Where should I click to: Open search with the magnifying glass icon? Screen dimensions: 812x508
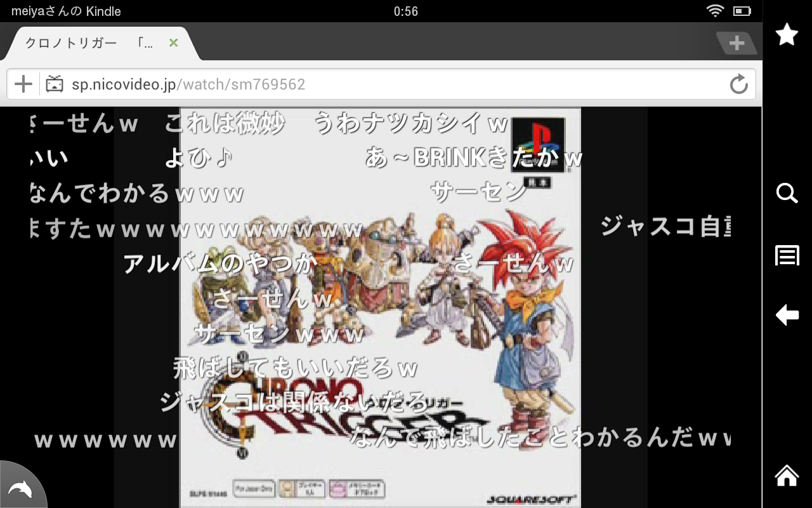coord(787,193)
